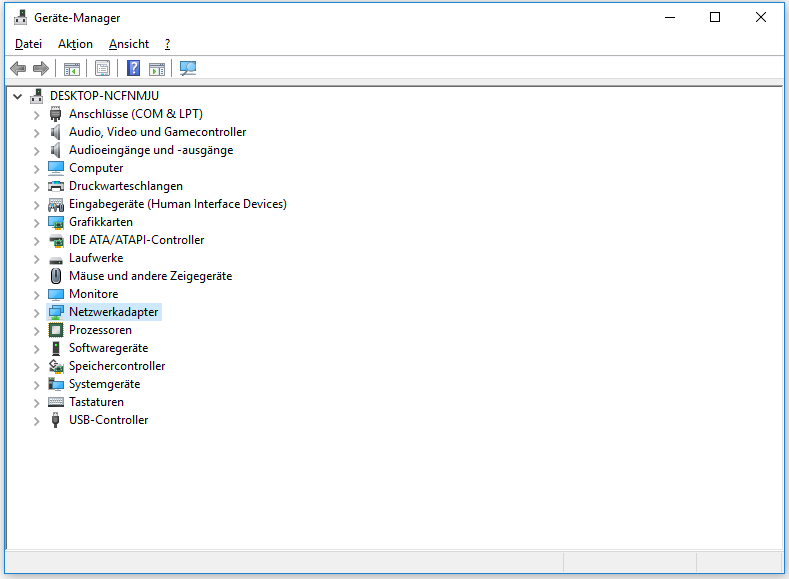Click the Laufwerke drive icon
This screenshot has height=579, width=789.
[56, 260]
